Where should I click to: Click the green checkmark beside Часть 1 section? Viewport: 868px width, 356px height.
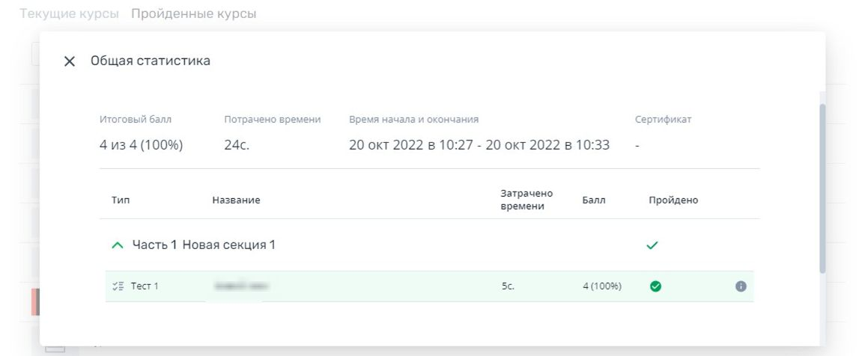(x=652, y=245)
